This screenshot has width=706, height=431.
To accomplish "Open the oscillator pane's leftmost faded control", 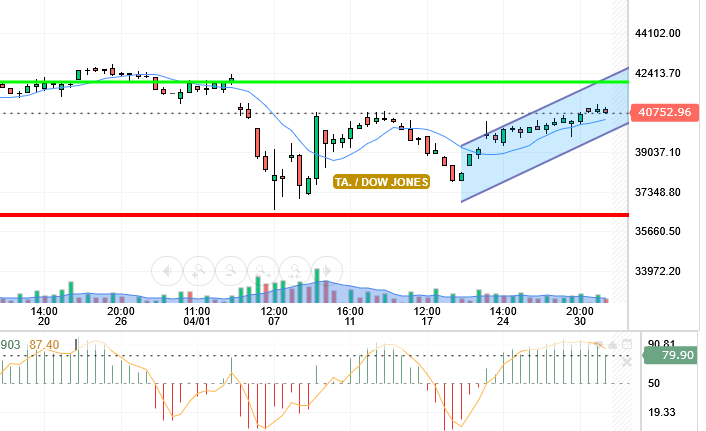I will click(598, 345).
